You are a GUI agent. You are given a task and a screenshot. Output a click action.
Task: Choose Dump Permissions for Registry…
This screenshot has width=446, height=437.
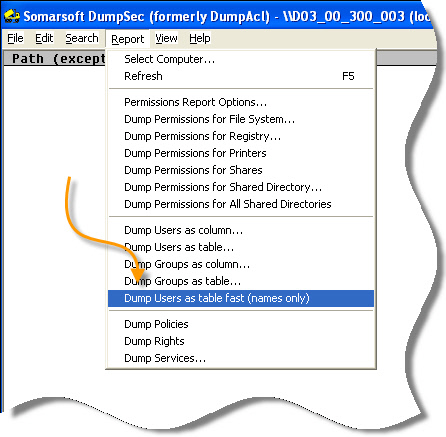241,136
